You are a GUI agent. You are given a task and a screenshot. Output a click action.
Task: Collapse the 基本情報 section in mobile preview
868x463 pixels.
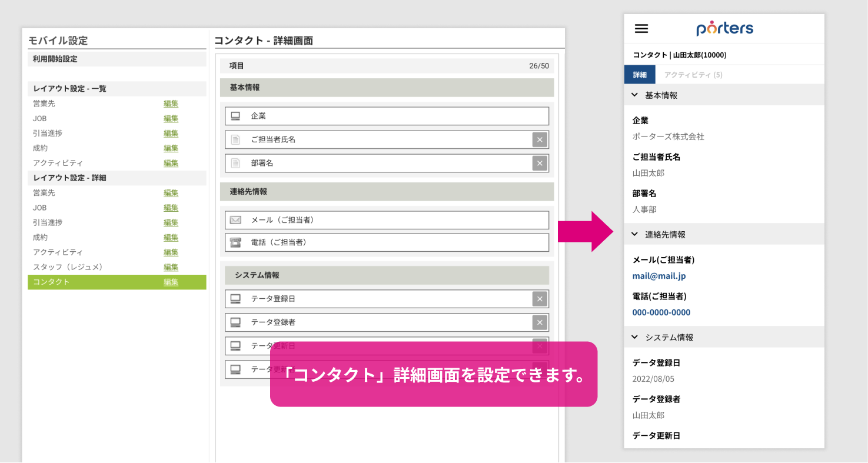coord(634,95)
